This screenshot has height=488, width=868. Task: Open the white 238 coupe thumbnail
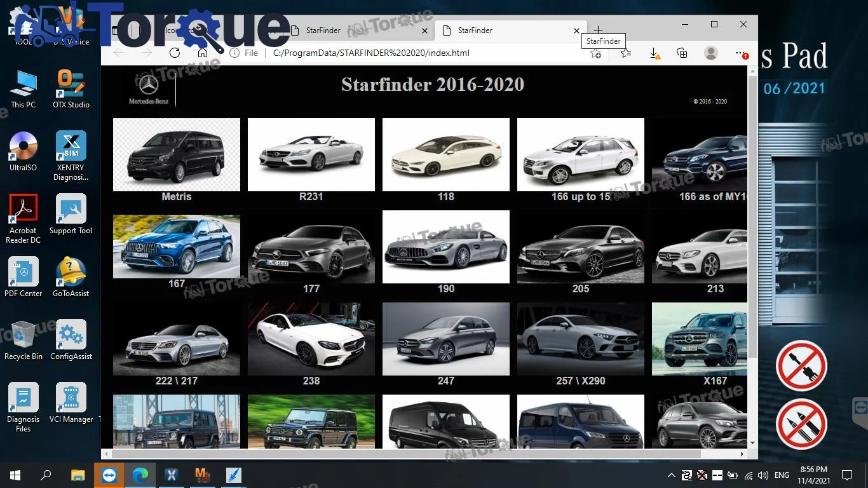[311, 339]
